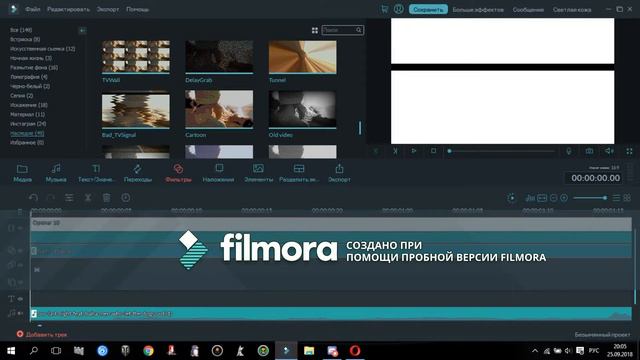
Task: Open the Разделить экран split screen panel
Action: tap(299, 173)
